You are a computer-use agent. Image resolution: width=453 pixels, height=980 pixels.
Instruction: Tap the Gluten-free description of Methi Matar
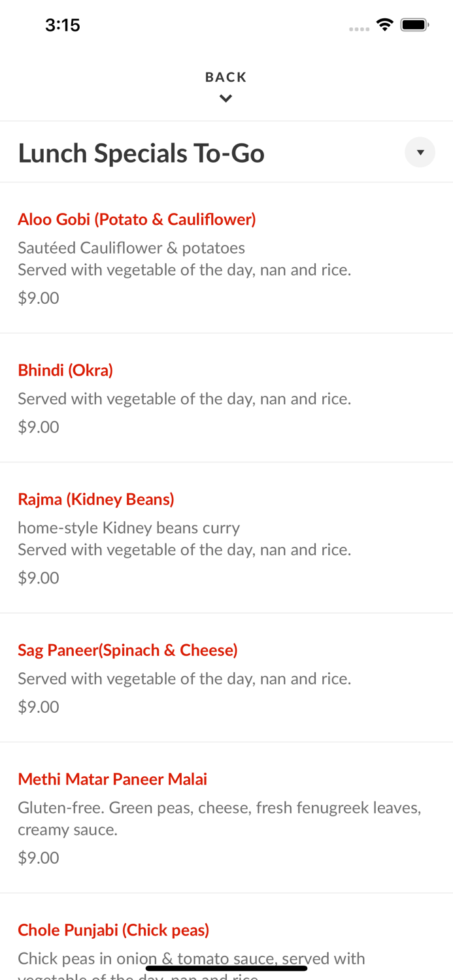point(220,819)
